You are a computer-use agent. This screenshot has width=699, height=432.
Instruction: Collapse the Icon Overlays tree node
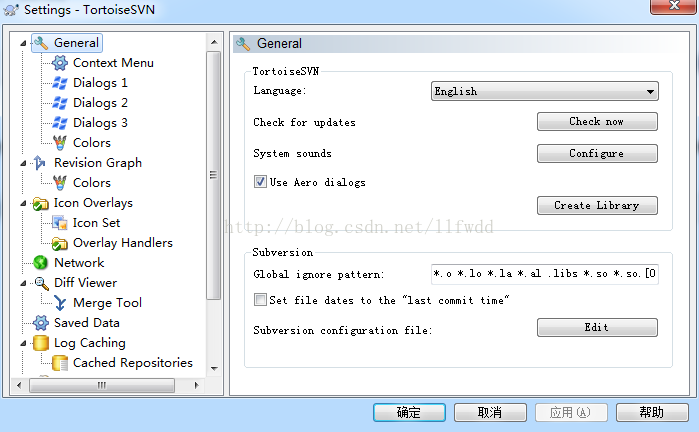tap(23, 203)
